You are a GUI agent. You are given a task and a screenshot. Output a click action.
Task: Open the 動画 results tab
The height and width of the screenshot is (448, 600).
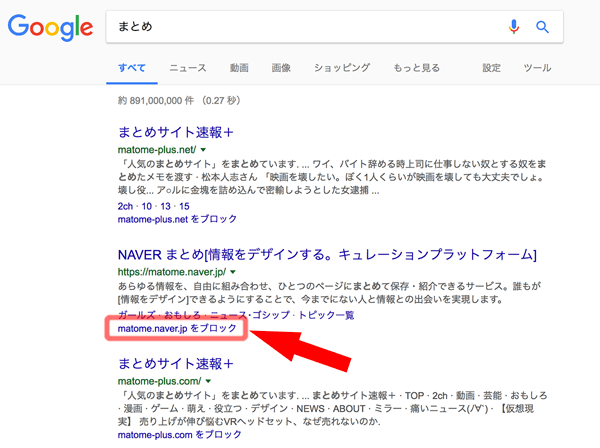238,68
